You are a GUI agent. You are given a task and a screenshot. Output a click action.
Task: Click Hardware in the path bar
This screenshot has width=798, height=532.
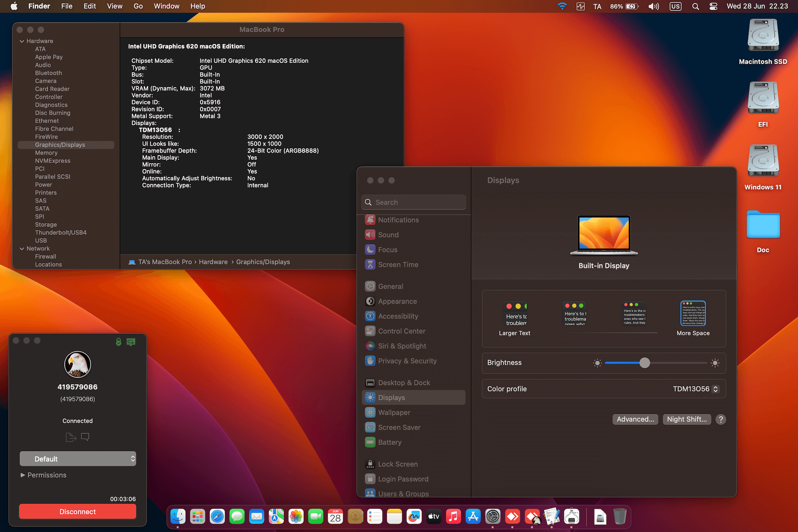click(213, 262)
